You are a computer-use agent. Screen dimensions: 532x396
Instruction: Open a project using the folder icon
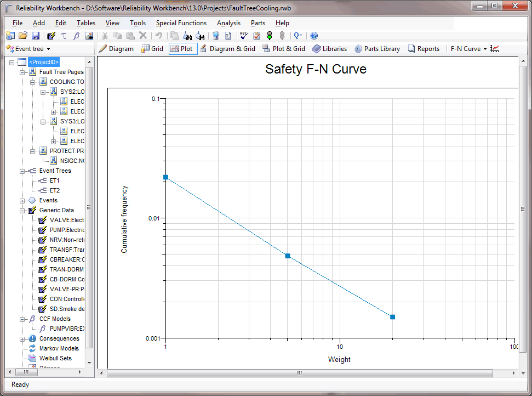click(22, 36)
